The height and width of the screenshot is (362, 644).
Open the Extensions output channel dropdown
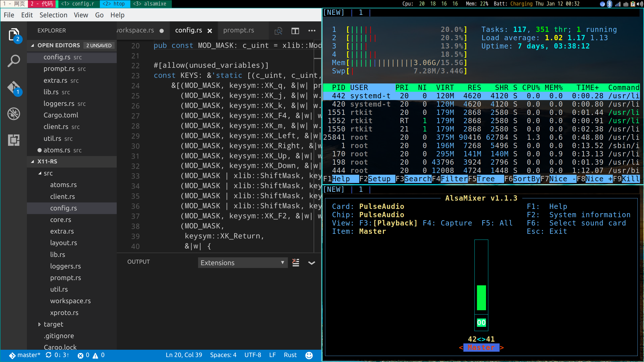point(243,263)
